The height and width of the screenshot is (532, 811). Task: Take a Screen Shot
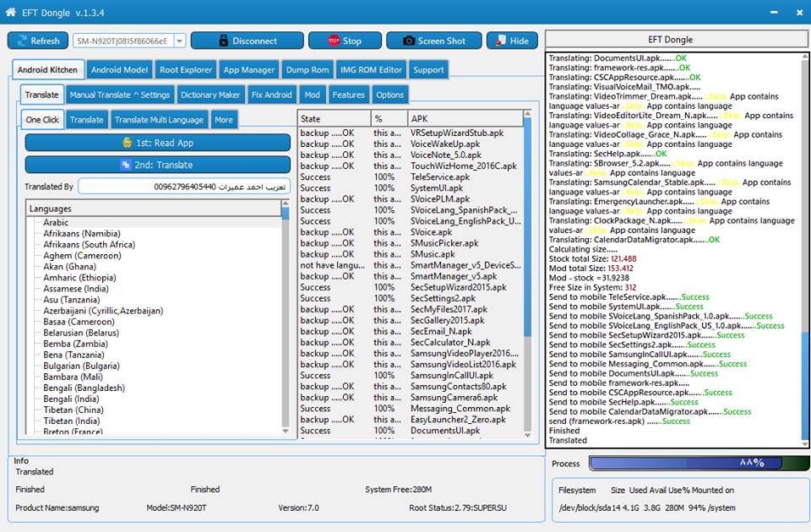[x=434, y=41]
